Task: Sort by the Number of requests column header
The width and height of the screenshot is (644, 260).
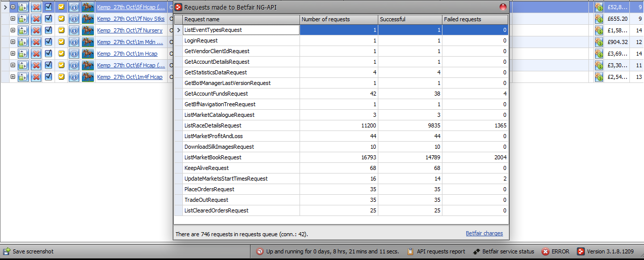Action: [x=339, y=19]
